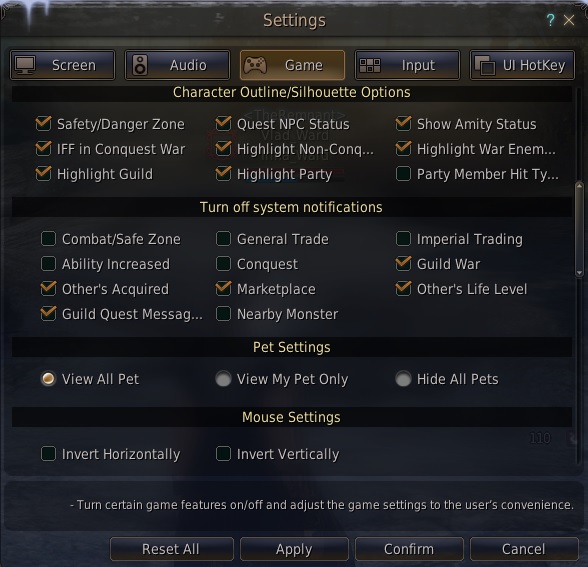Click the scrollbar down arrow
The width and height of the screenshot is (588, 567).
579,273
